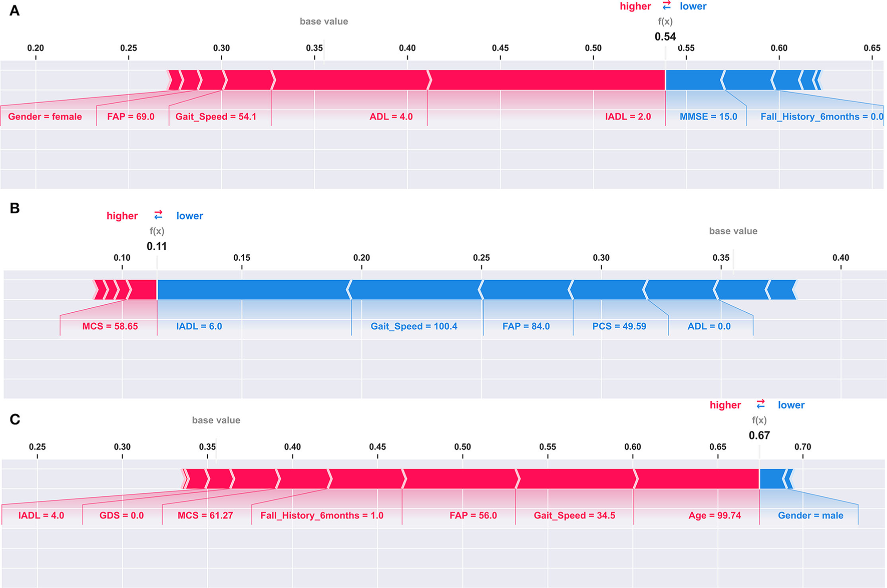Select the panel C letter marker
The height and width of the screenshot is (588, 887).
point(15,419)
